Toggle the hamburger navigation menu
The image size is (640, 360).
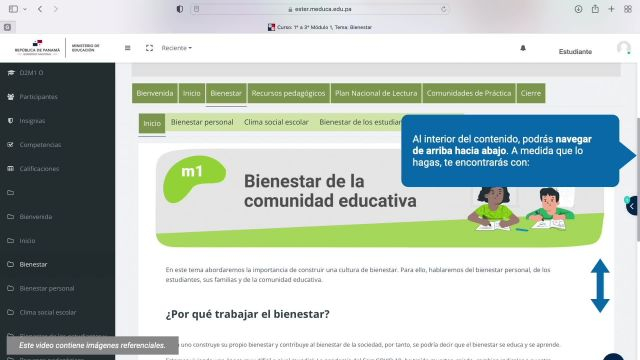[x=128, y=48]
